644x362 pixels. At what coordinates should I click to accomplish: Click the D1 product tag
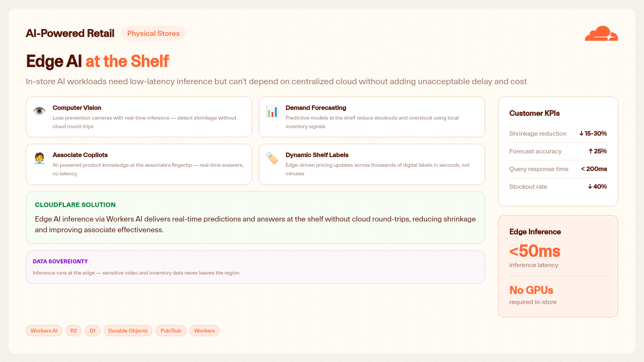point(92,331)
